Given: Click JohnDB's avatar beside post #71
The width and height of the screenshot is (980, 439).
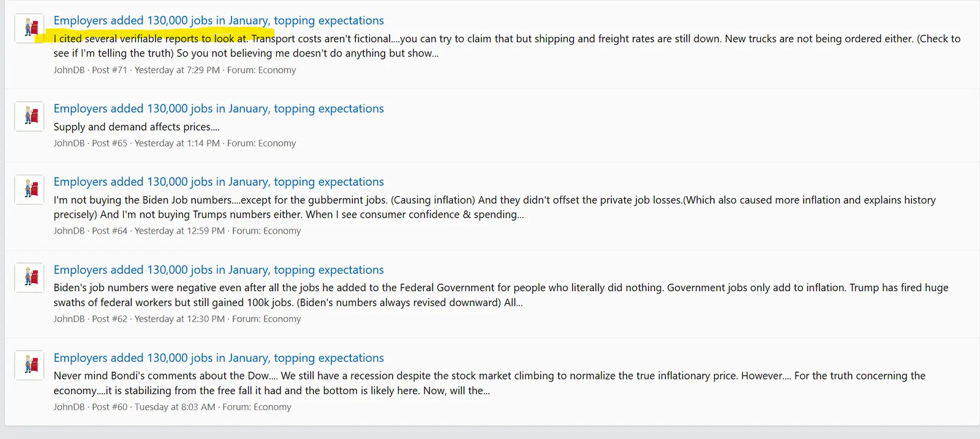Looking at the screenshot, I should [29, 28].
